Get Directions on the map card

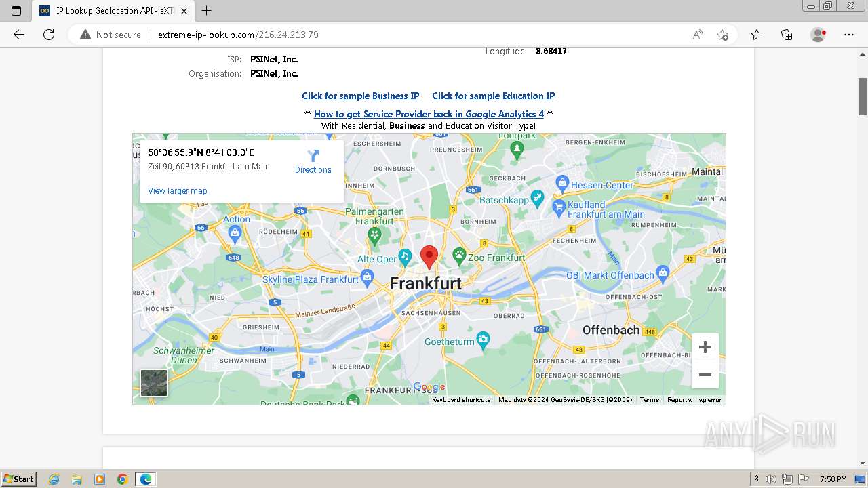click(x=313, y=161)
